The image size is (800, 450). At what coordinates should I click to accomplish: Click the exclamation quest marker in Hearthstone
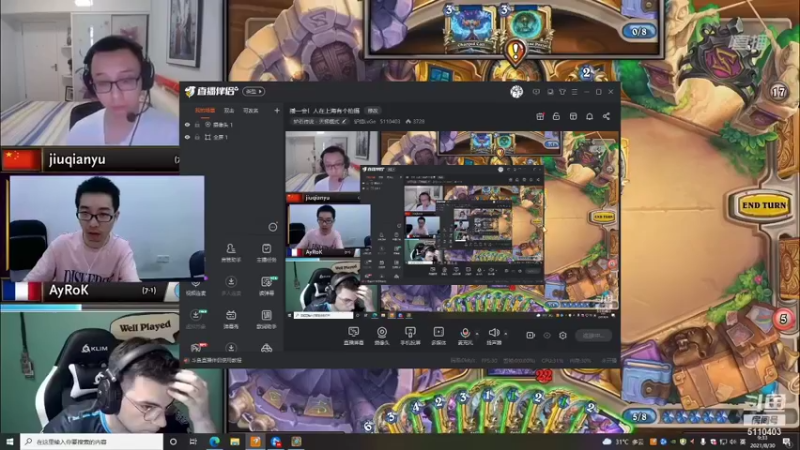click(516, 53)
